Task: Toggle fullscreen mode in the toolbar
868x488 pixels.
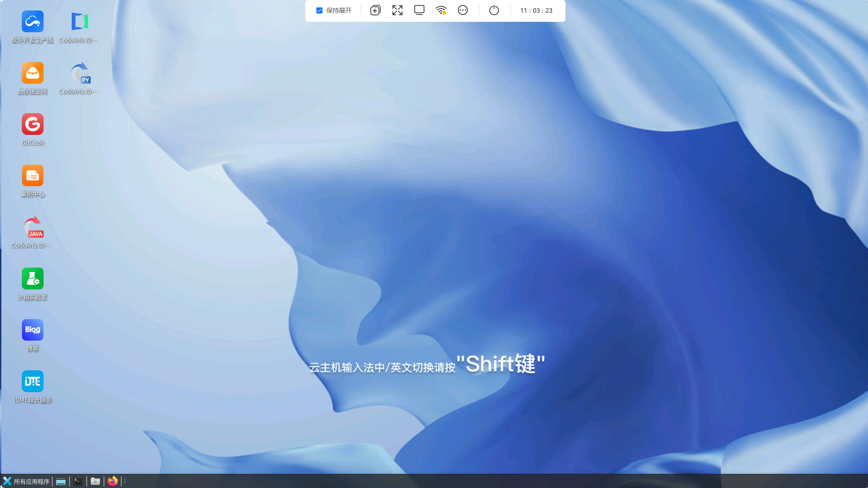Action: 397,10
